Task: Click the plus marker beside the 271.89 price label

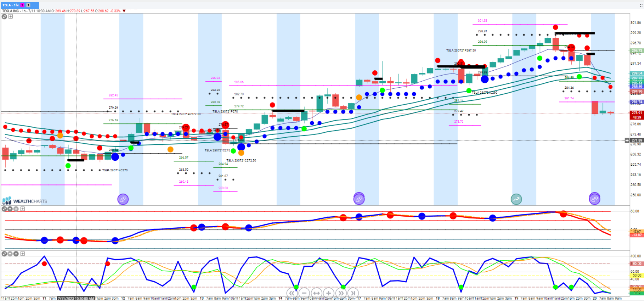Action: pyautogui.click(x=627, y=140)
